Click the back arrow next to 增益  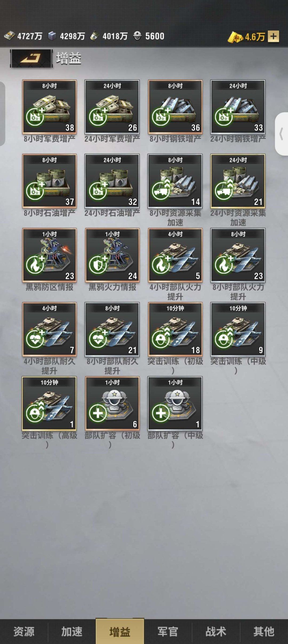pos(31,58)
